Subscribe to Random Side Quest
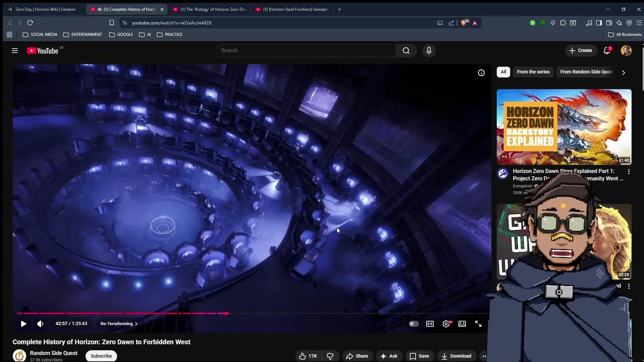Viewport: 644px width, 362px height. [x=101, y=356]
